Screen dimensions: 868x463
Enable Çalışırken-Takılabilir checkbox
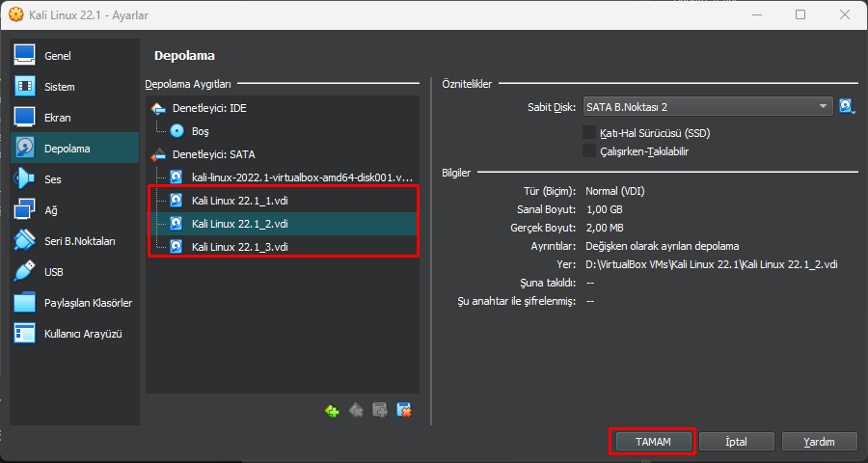tap(589, 151)
